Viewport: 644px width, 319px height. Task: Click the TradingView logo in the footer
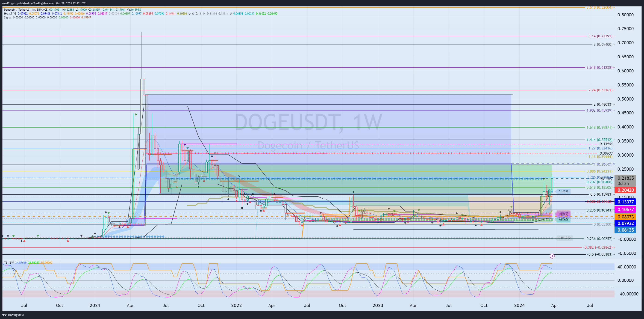pyautogui.click(x=13, y=315)
